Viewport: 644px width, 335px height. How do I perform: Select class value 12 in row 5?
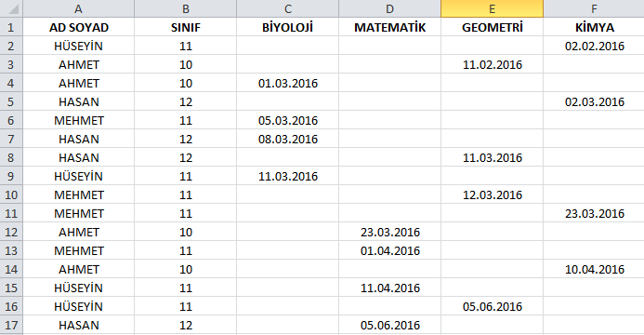pos(185,101)
